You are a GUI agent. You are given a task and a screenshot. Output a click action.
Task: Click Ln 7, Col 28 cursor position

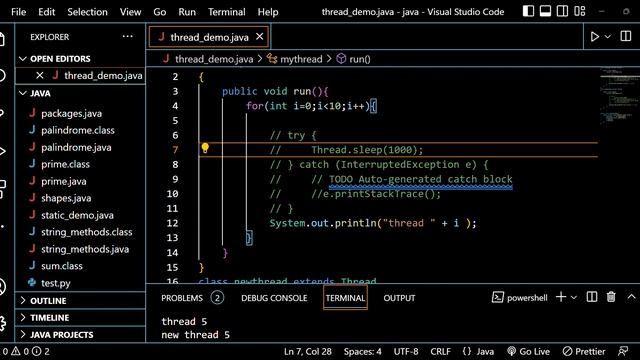pos(308,351)
